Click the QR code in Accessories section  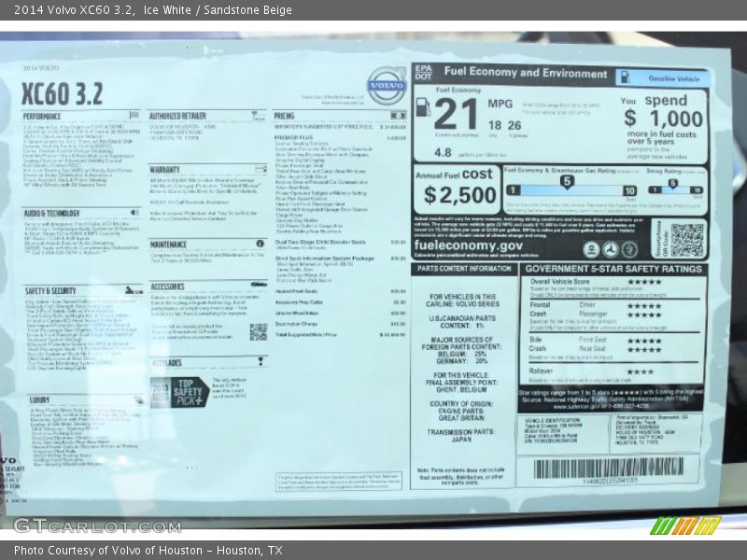click(x=259, y=332)
